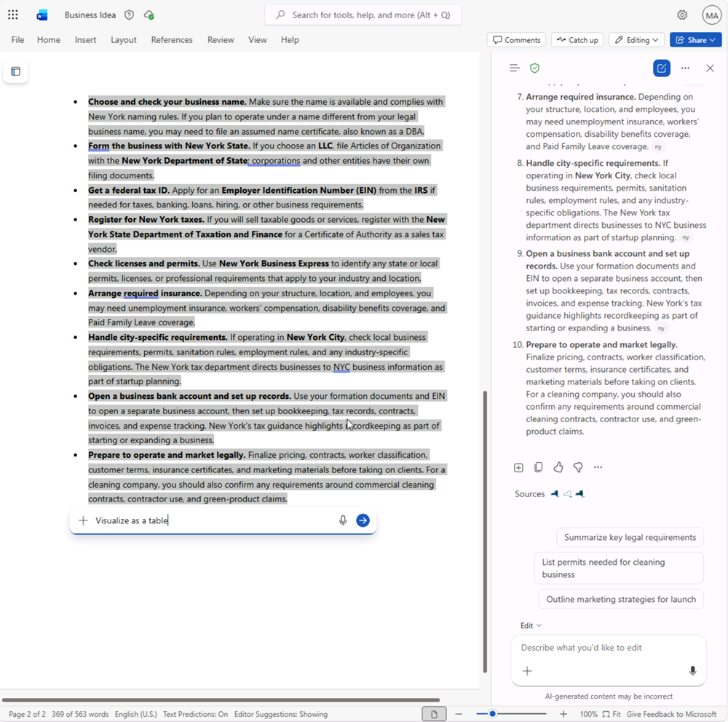Viewport: 728px width, 722px height.
Task: Click the Word app icon
Action: point(41,15)
